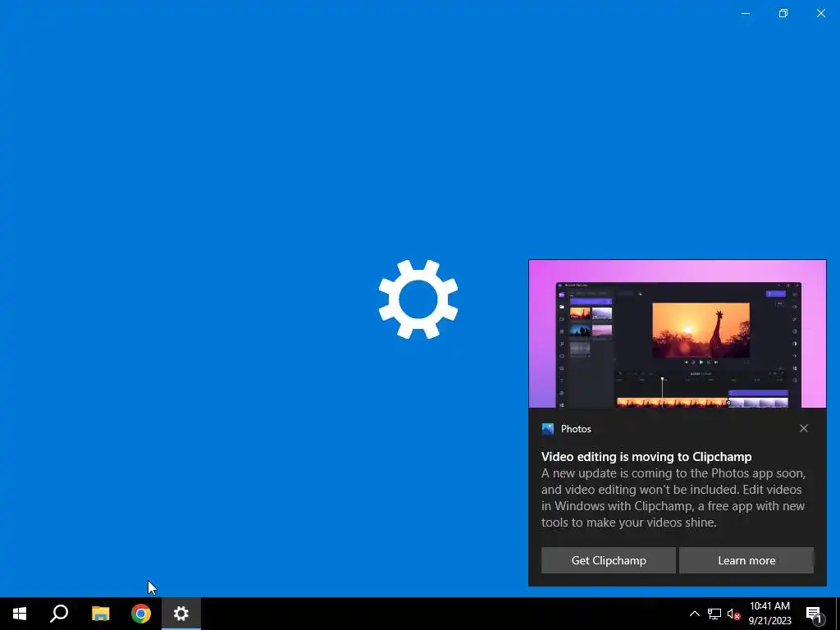
Task: Click the Clipchamp preview image in notification
Action: pyautogui.click(x=677, y=334)
